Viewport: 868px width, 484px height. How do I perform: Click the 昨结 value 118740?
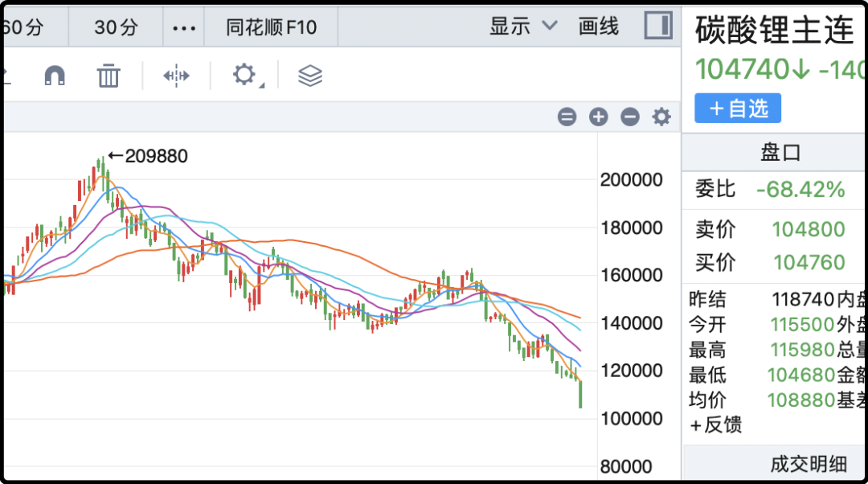pyautogui.click(x=803, y=300)
